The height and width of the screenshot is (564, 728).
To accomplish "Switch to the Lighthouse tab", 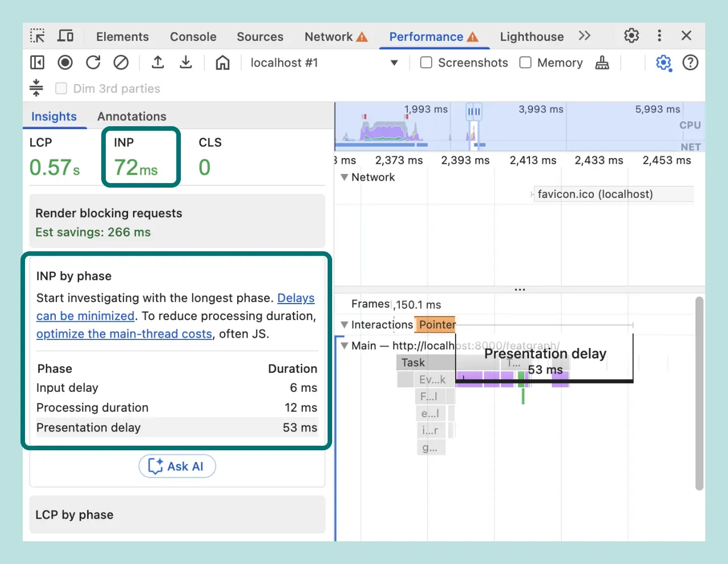I will (x=531, y=36).
